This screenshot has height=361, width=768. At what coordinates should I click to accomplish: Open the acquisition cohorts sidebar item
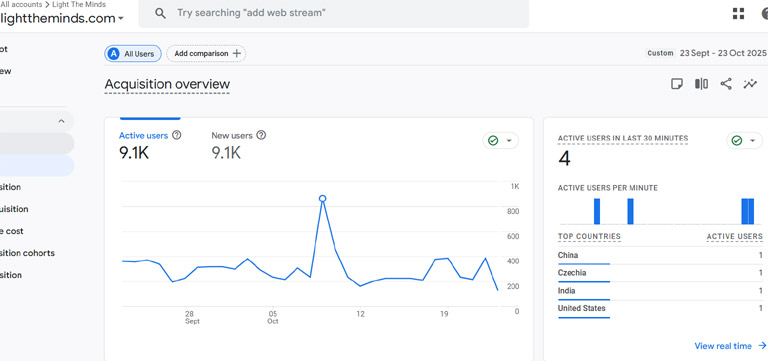27,253
